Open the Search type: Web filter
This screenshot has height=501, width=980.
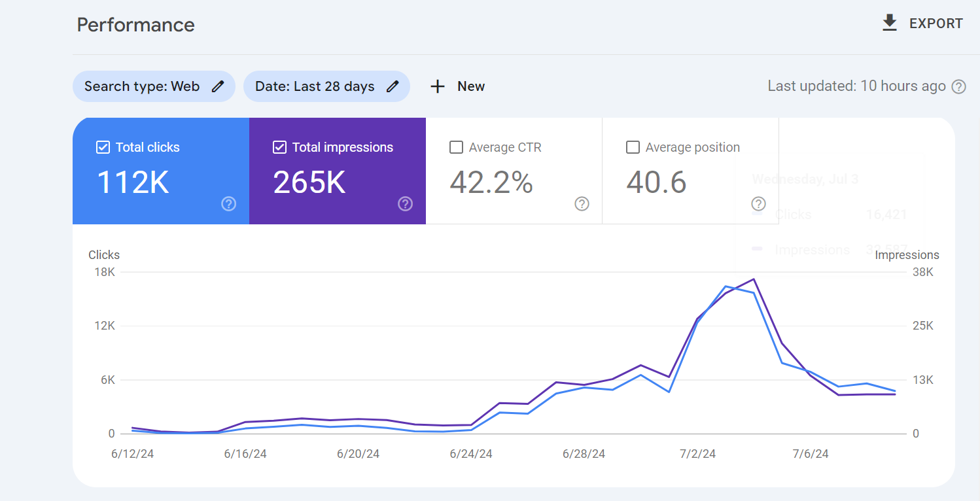pyautogui.click(x=142, y=86)
